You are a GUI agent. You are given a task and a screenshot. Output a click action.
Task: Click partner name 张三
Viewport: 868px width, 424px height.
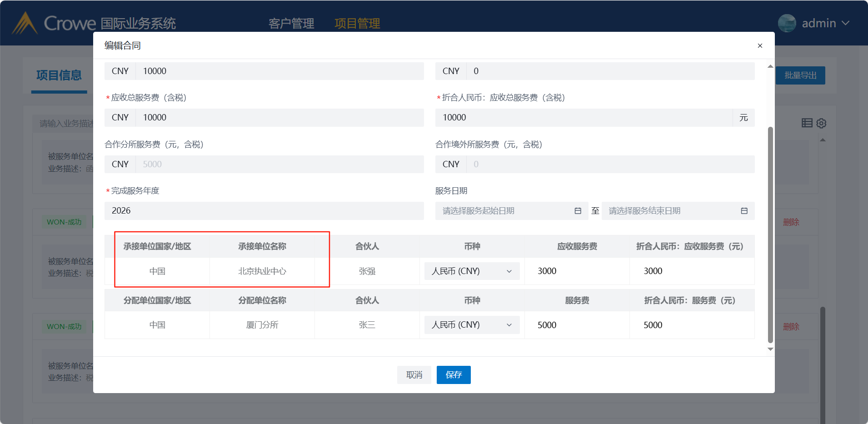coord(367,325)
